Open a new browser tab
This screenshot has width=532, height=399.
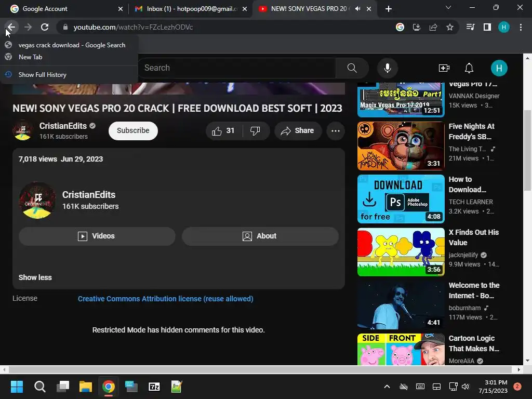389,9
